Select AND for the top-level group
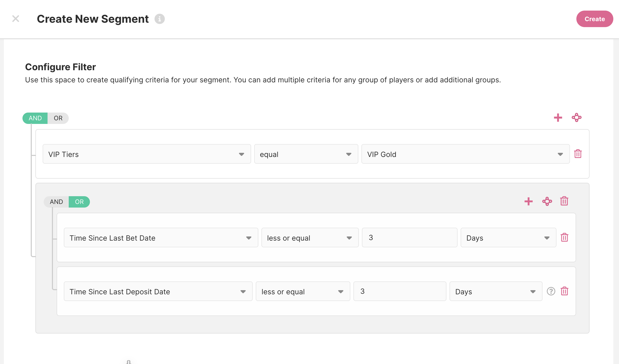The width and height of the screenshot is (619, 364). (x=35, y=118)
